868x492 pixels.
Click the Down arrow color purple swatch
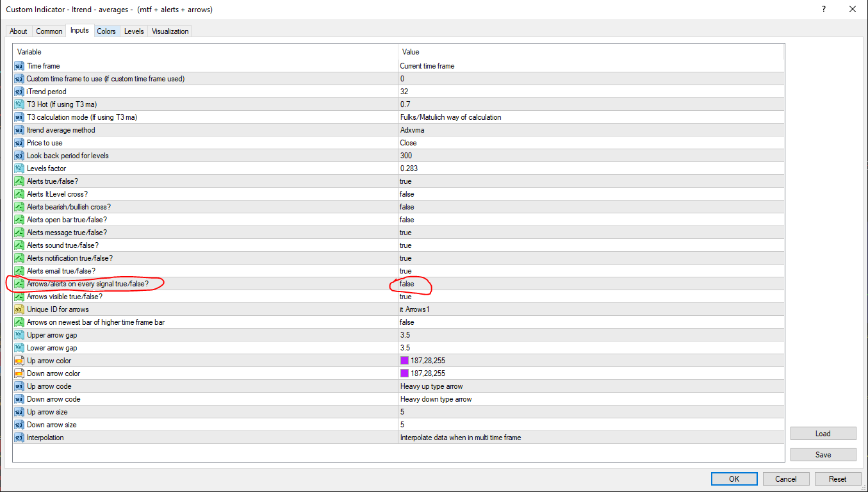404,373
